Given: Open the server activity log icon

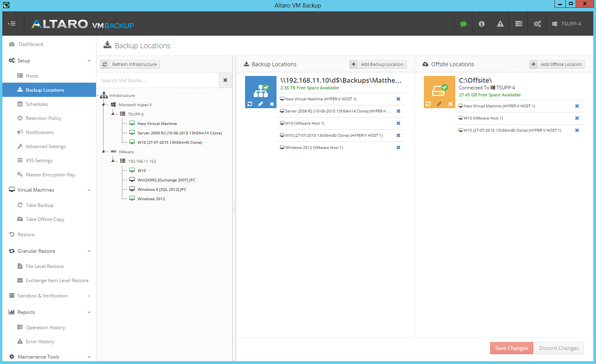Looking at the screenshot, I should pos(518,24).
